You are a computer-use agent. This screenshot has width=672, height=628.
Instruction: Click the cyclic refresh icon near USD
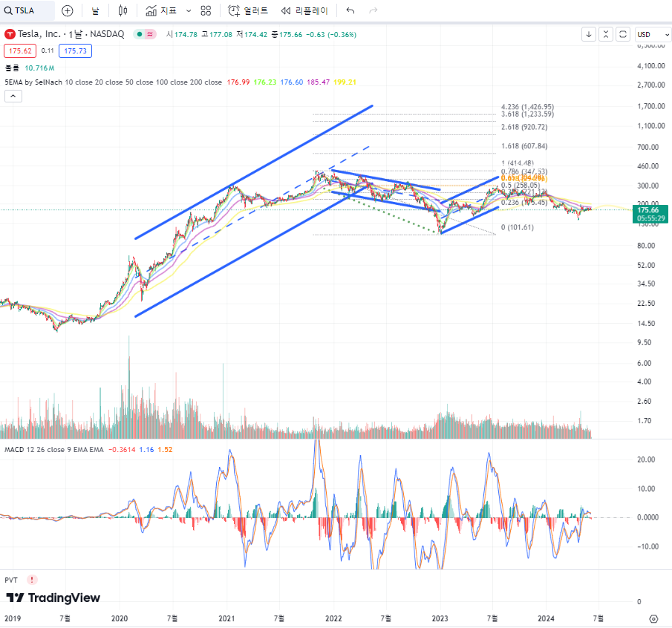point(623,34)
